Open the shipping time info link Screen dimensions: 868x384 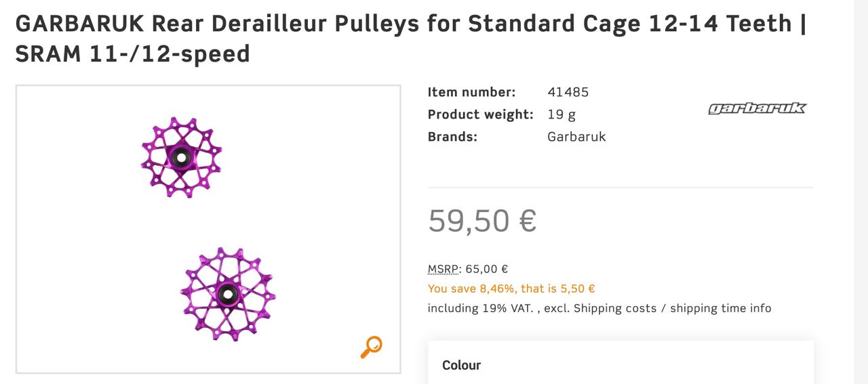721,308
